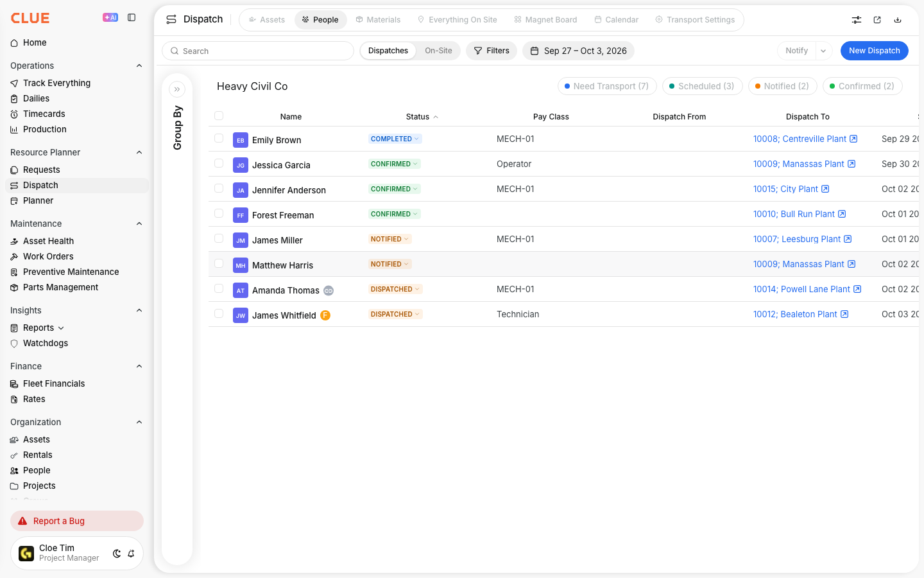Select all rows with header checkbox

[219, 116]
